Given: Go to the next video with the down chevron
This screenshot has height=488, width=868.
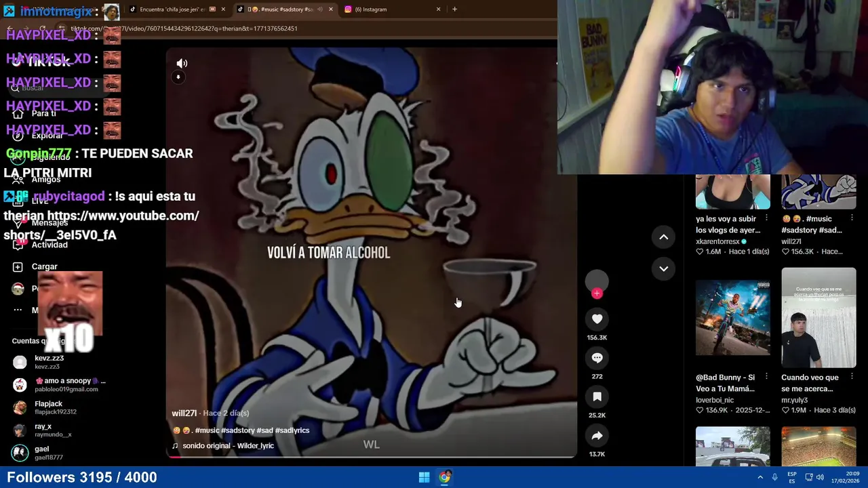Looking at the screenshot, I should pos(664,268).
